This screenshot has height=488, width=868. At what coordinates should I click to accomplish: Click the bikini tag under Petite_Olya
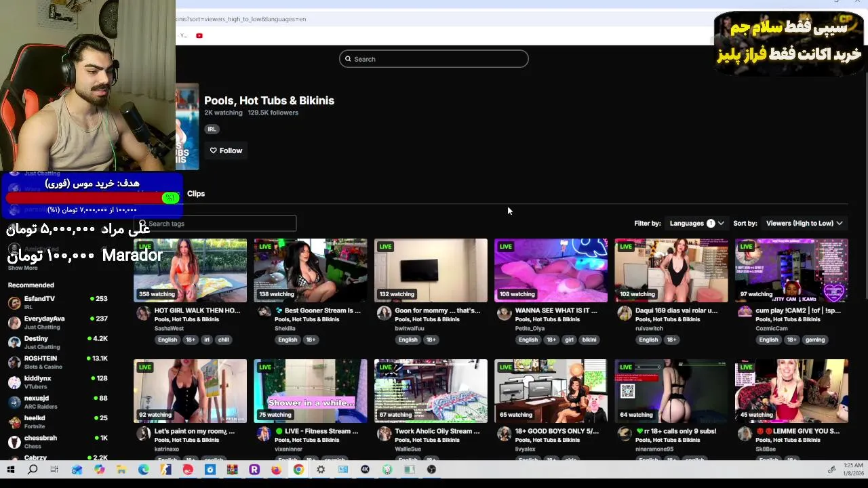coord(589,340)
